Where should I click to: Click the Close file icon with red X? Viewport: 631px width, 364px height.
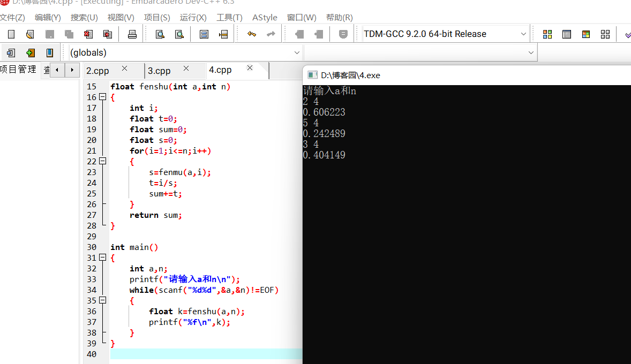tap(88, 34)
